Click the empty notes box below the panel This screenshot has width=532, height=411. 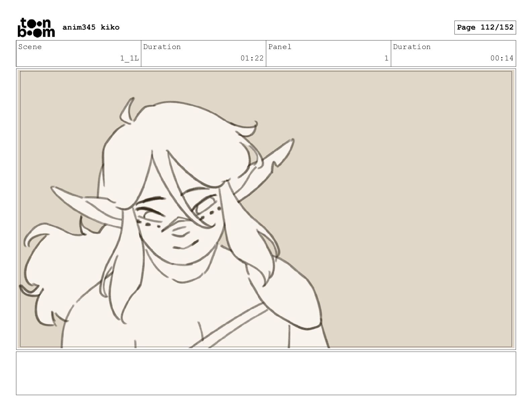click(266, 373)
